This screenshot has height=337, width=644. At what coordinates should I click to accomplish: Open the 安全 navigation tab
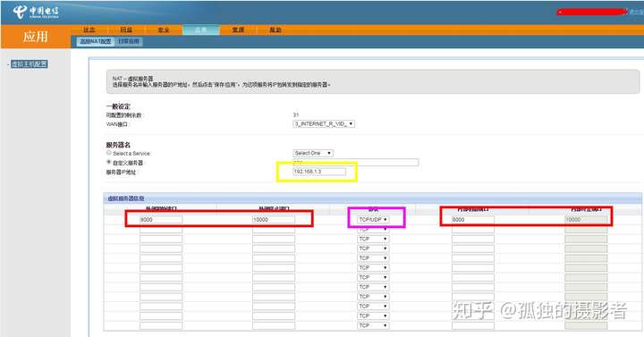pyautogui.click(x=164, y=30)
